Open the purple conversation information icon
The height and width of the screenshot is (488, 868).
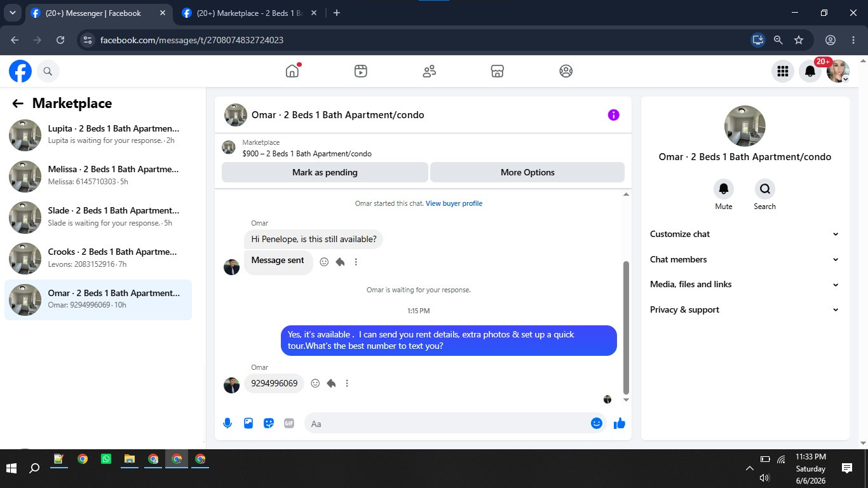coord(613,115)
